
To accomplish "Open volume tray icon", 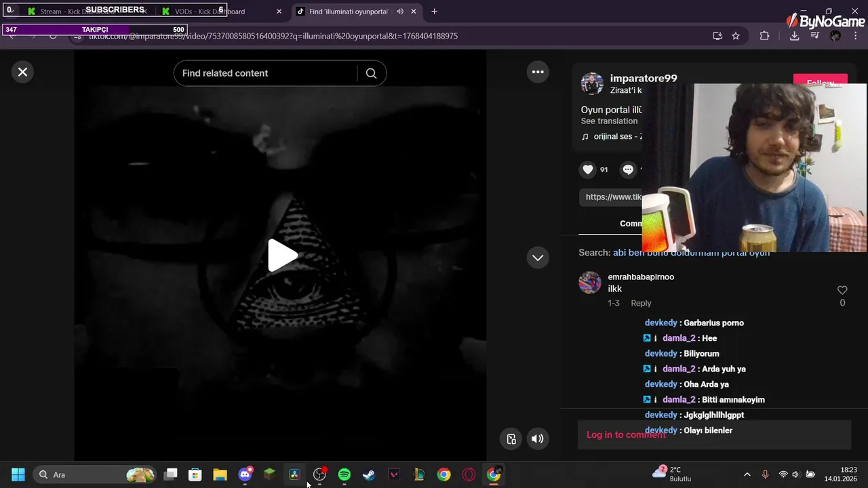I will 795,474.
